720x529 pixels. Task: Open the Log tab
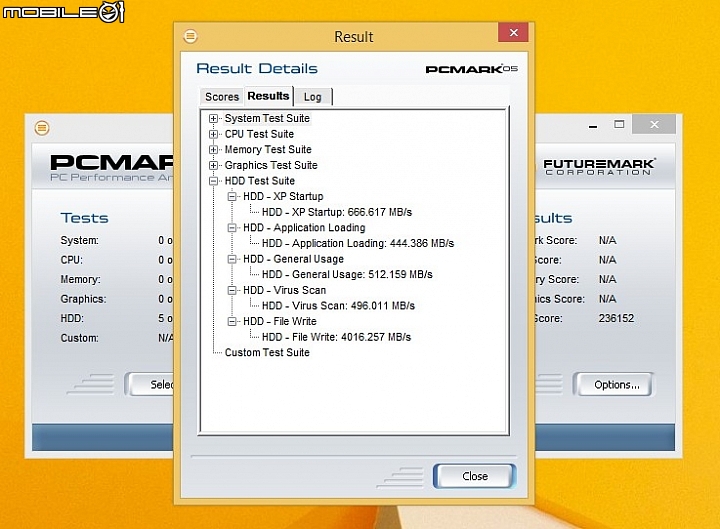[312, 97]
